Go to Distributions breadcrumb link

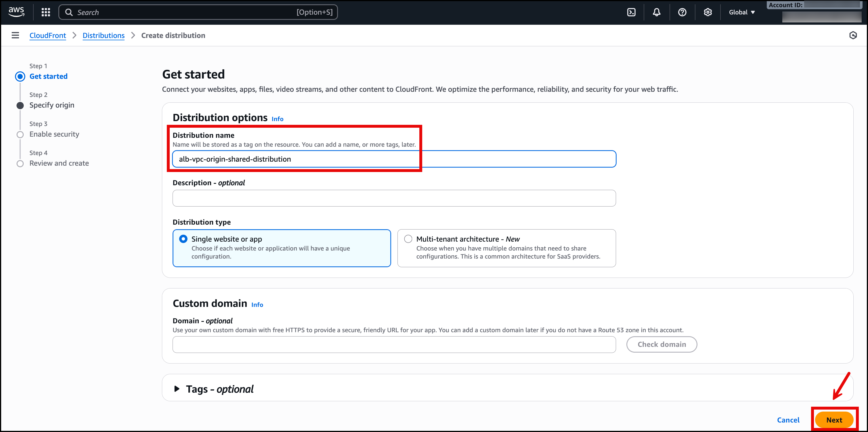pyautogui.click(x=104, y=35)
